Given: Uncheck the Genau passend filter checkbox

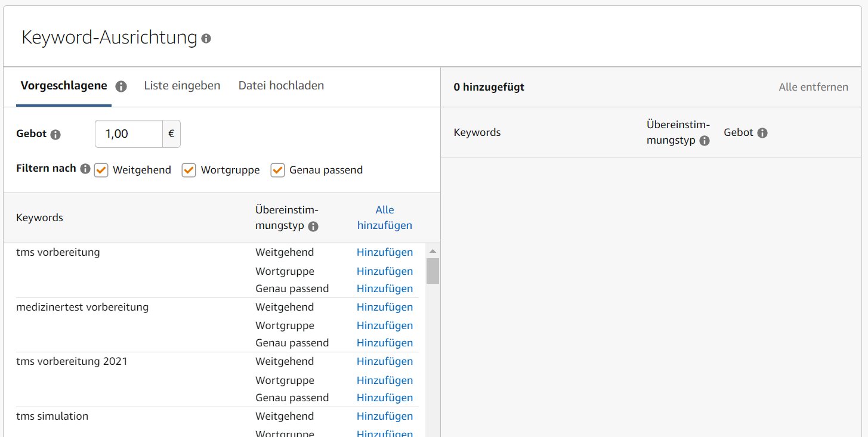Looking at the screenshot, I should tap(277, 171).
